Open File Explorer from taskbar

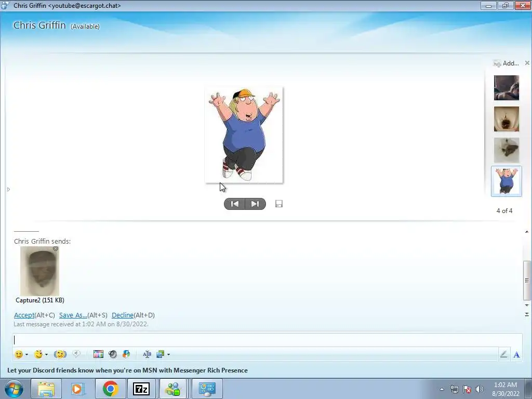(x=46, y=389)
